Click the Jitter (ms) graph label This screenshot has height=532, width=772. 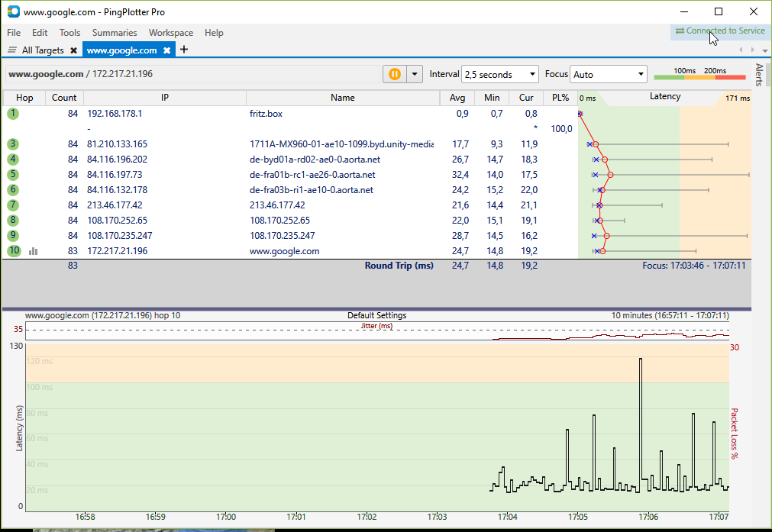376,326
